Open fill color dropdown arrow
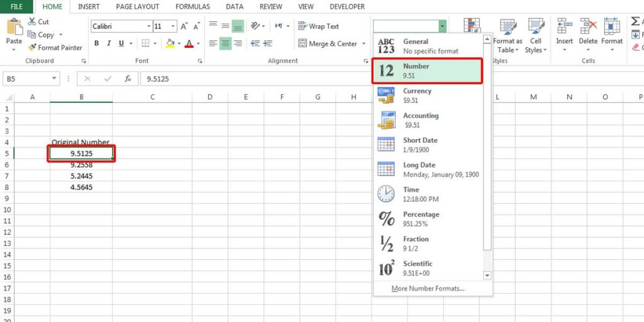Viewport: 644px width, 322px height. pos(179,43)
